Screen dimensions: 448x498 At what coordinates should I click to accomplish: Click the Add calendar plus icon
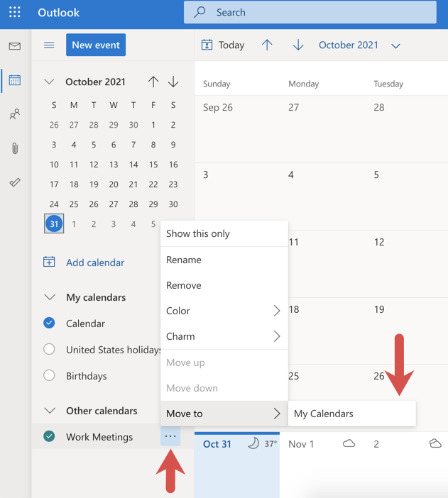[49, 262]
